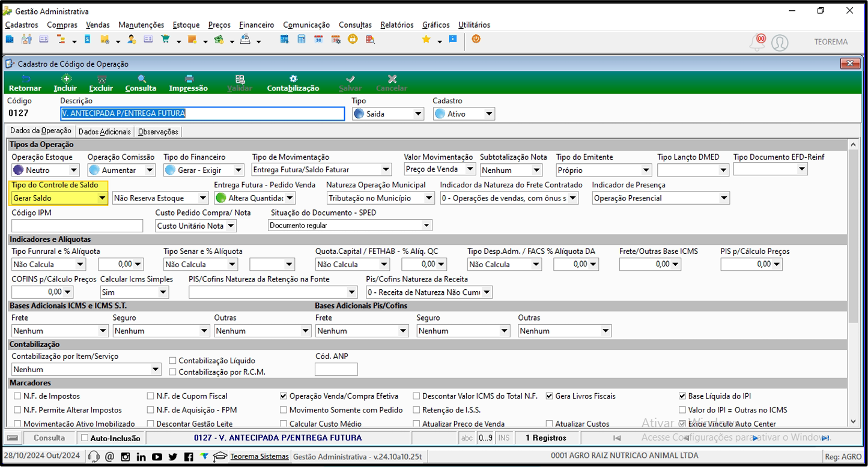Click the headset support icon in status bar
This screenshot has width=868, height=467.
click(x=93, y=457)
